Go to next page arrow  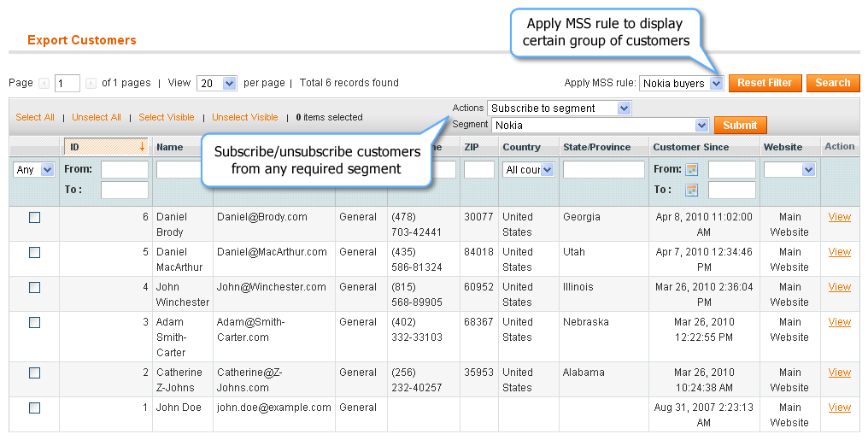(91, 83)
